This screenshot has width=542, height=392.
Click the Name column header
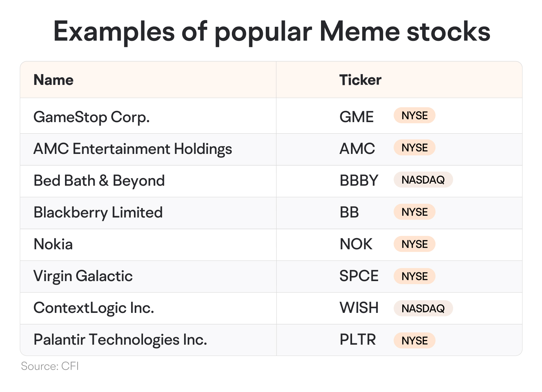53,80
